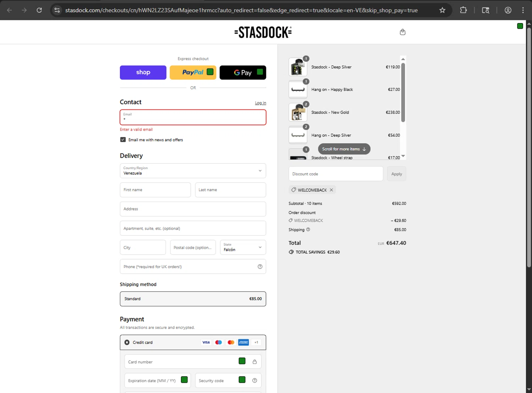Click the card number lock icon
532x393 pixels.
tap(255, 362)
